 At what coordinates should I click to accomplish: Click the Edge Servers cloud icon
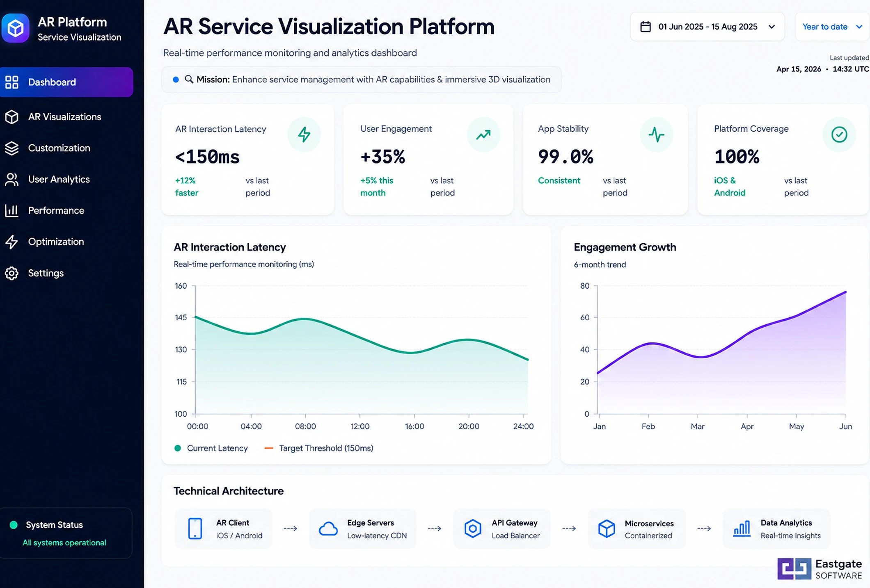(328, 529)
